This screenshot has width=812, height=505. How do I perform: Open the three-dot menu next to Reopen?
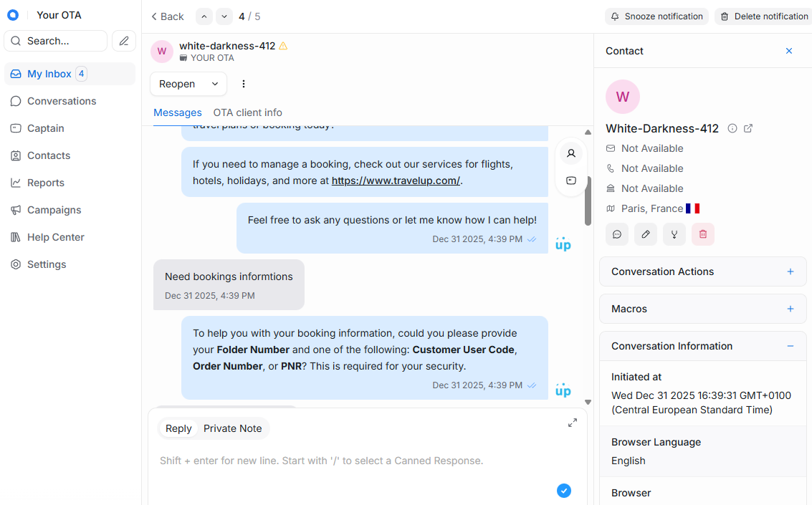coord(243,84)
